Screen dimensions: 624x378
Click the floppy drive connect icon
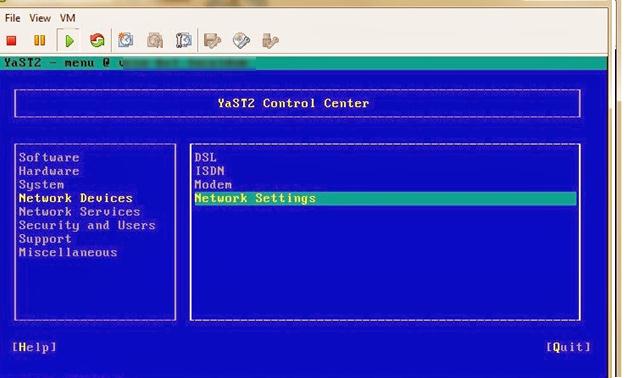click(x=213, y=40)
